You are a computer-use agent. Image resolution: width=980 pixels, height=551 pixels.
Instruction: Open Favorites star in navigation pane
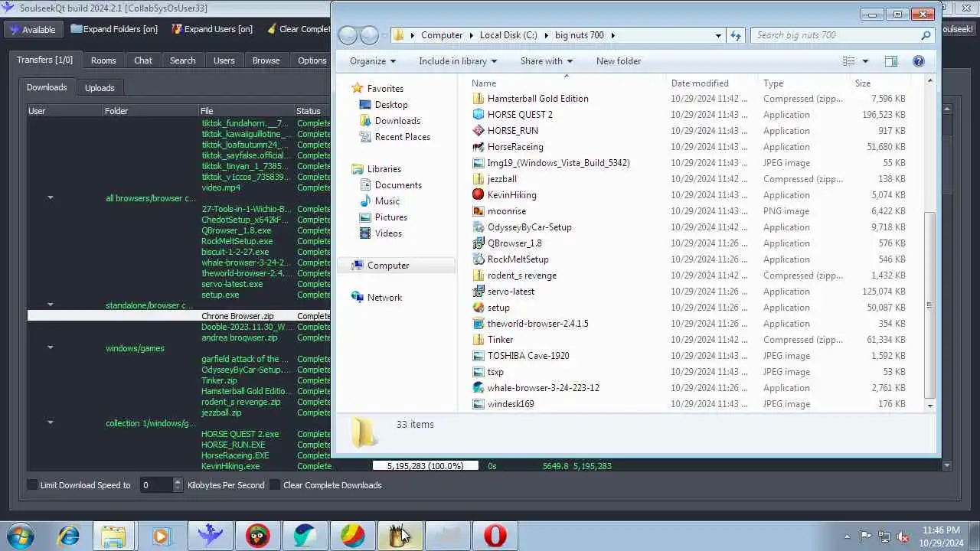[357, 89]
